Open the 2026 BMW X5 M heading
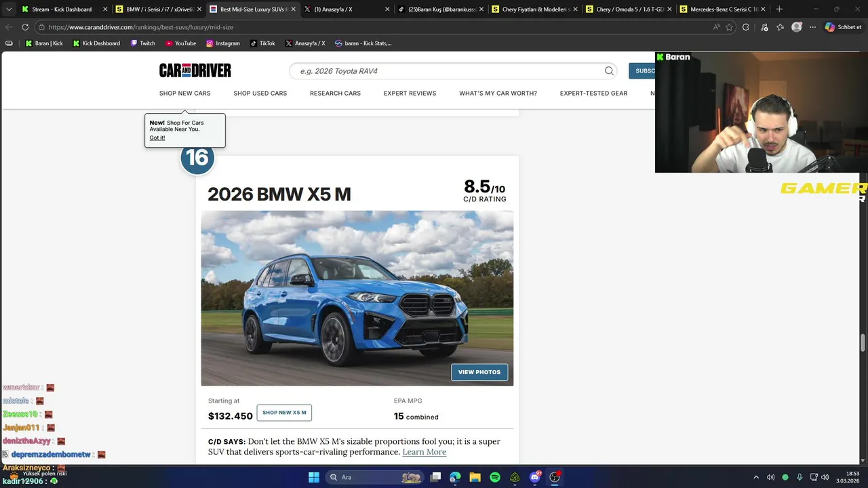This screenshot has width=868, height=488. 279,195
